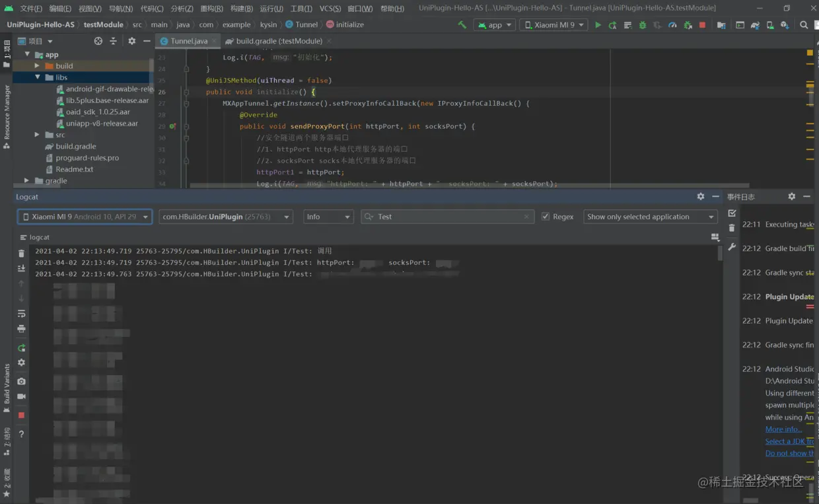Click the Select a JDK link

tap(789, 441)
